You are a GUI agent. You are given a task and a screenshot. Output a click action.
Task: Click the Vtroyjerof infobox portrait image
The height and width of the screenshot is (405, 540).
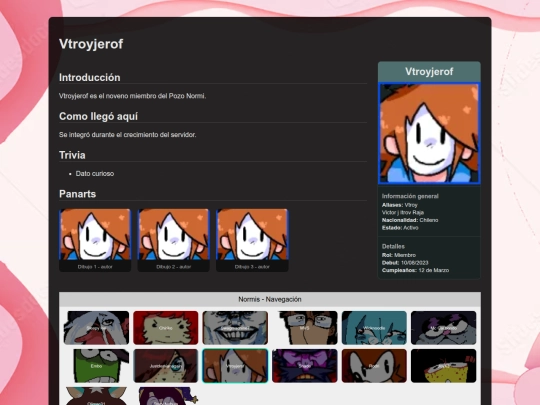(x=429, y=133)
